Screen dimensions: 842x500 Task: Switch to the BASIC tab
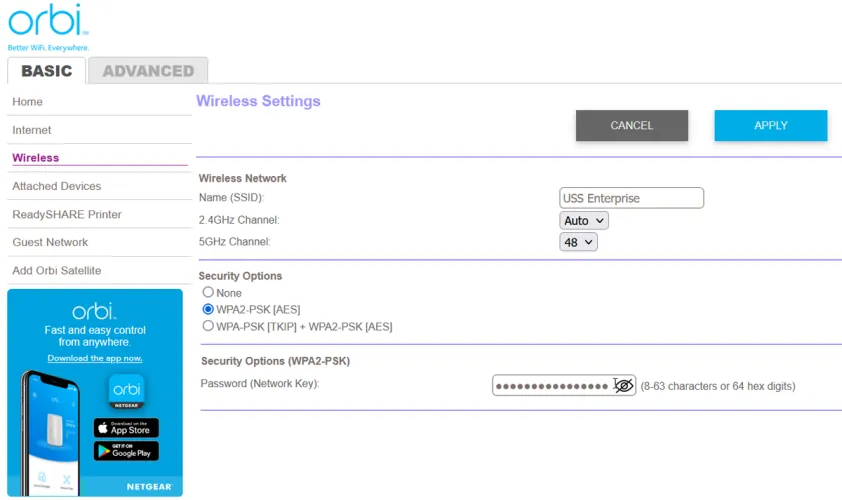pyautogui.click(x=47, y=71)
